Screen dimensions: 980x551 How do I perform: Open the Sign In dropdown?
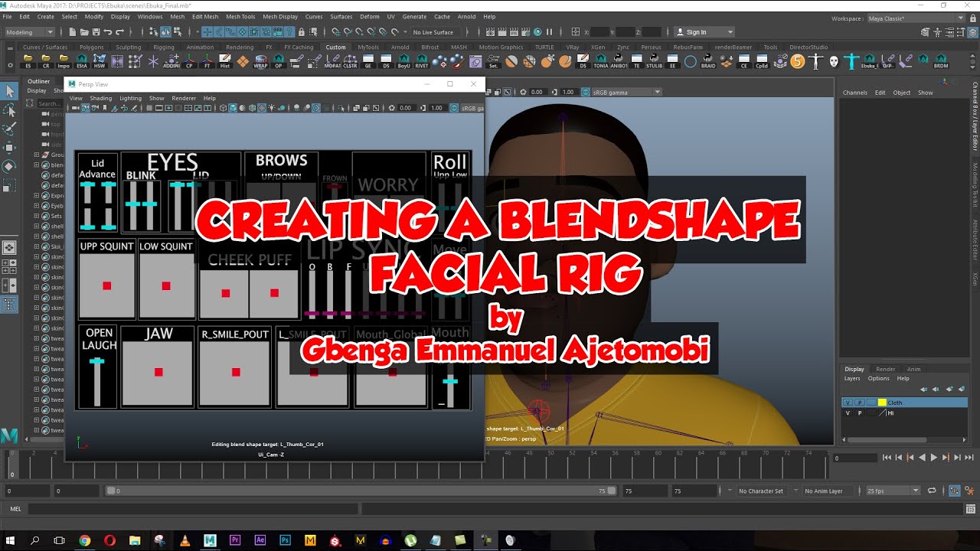pos(704,32)
